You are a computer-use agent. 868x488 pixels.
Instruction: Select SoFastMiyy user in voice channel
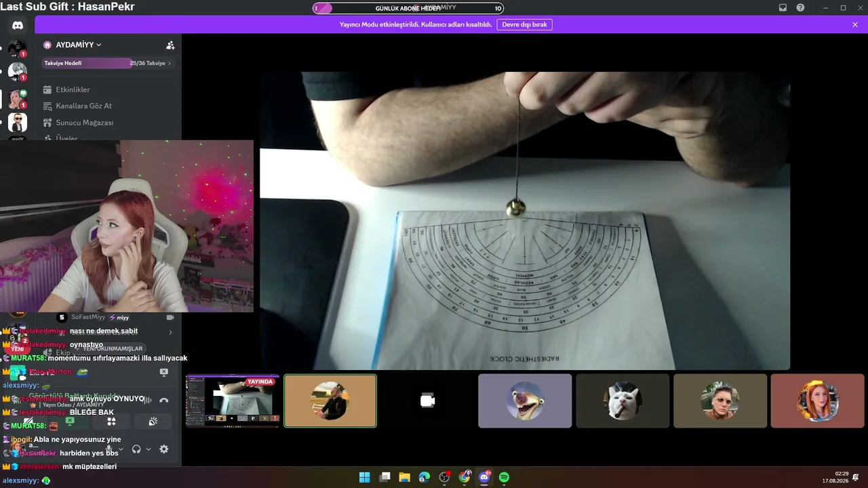[x=88, y=317]
